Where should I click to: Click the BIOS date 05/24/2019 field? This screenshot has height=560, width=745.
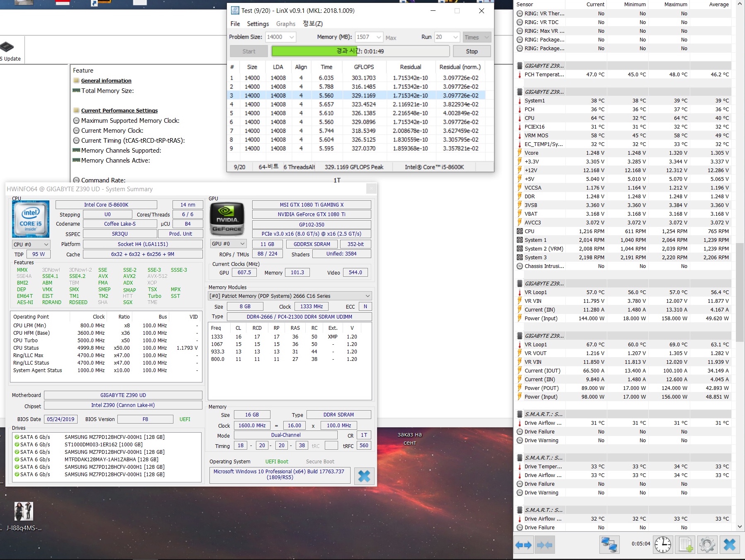pyautogui.click(x=61, y=419)
